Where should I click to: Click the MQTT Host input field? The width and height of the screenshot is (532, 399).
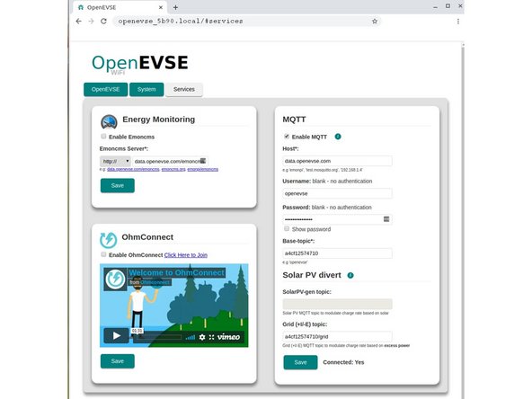tap(337, 161)
